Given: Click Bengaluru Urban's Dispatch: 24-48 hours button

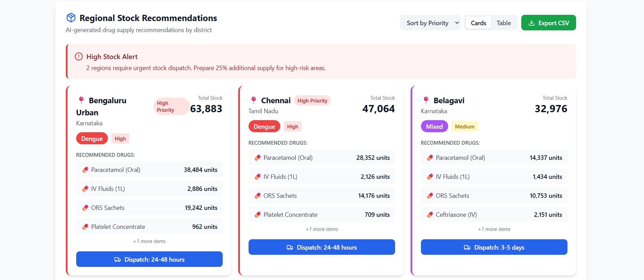Looking at the screenshot, I should 149,259.
